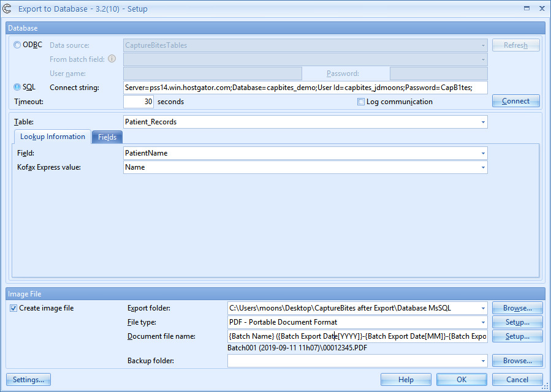Screen dimensions: 551x392
Task: Uncheck the Create image file checkbox
Action: point(13,308)
